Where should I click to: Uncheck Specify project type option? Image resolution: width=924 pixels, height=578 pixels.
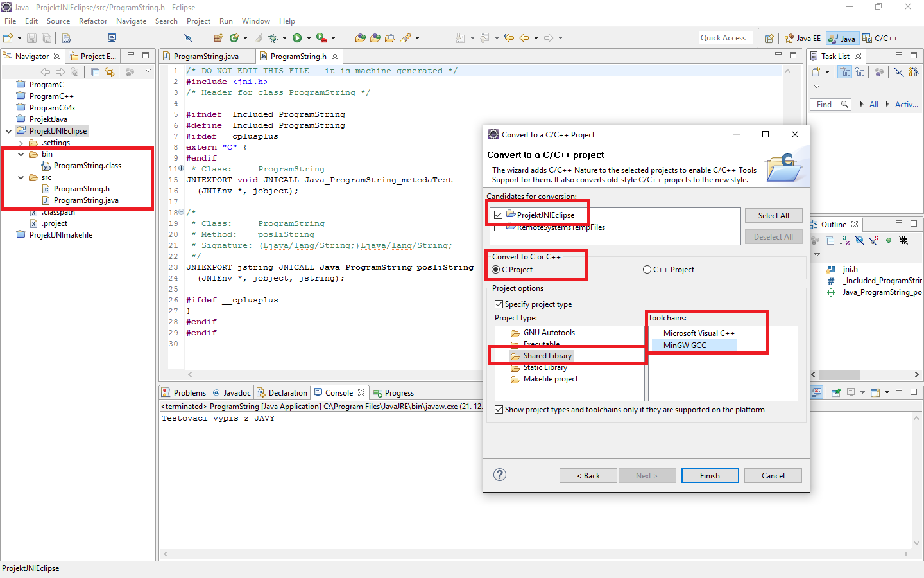pyautogui.click(x=499, y=304)
